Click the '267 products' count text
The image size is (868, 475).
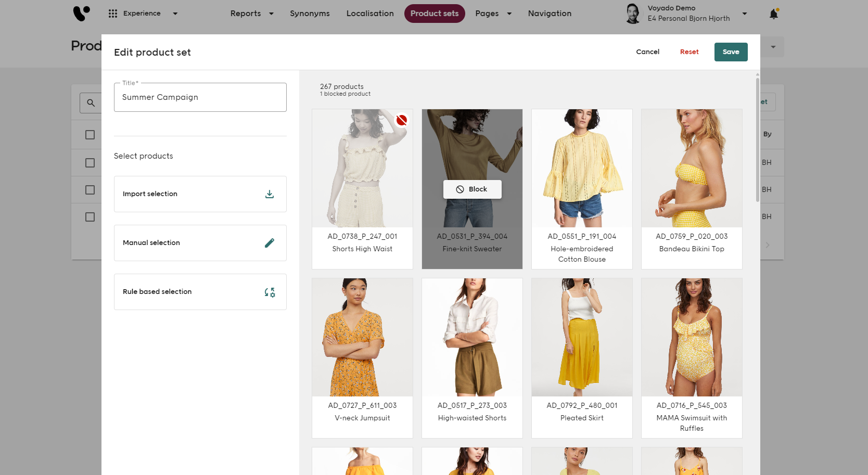tap(342, 86)
